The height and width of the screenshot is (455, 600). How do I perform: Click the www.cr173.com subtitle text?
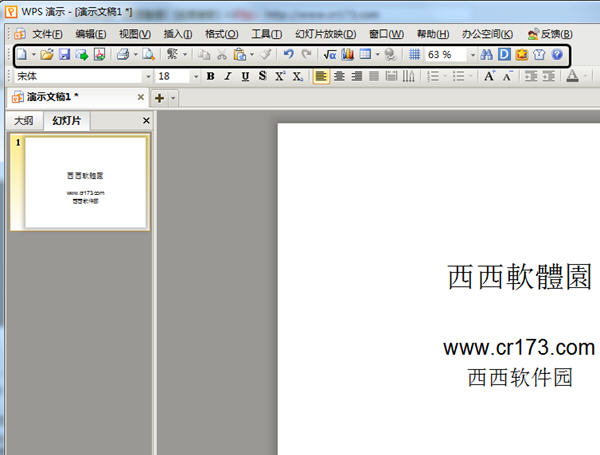click(518, 347)
